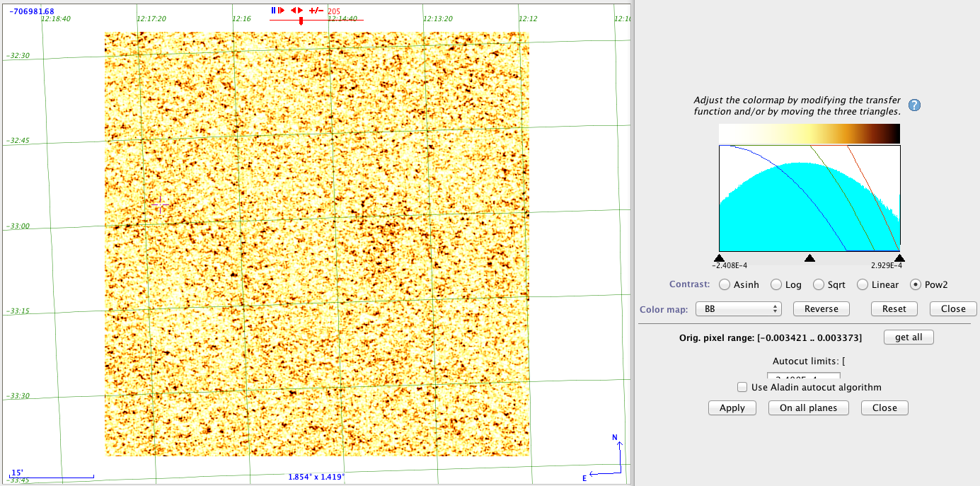Go to next cube frame (right red arrow)
This screenshot has width=980, height=486.
pyautogui.click(x=300, y=10)
